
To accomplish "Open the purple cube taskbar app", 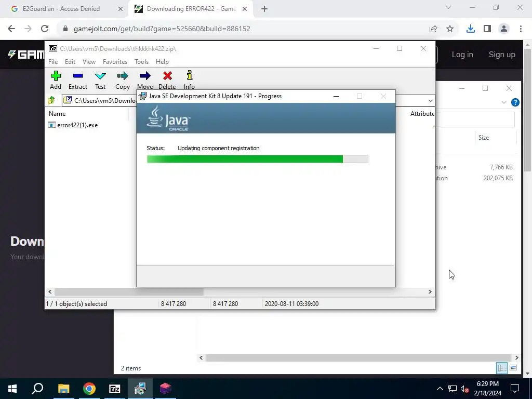I will pyautogui.click(x=166, y=389).
